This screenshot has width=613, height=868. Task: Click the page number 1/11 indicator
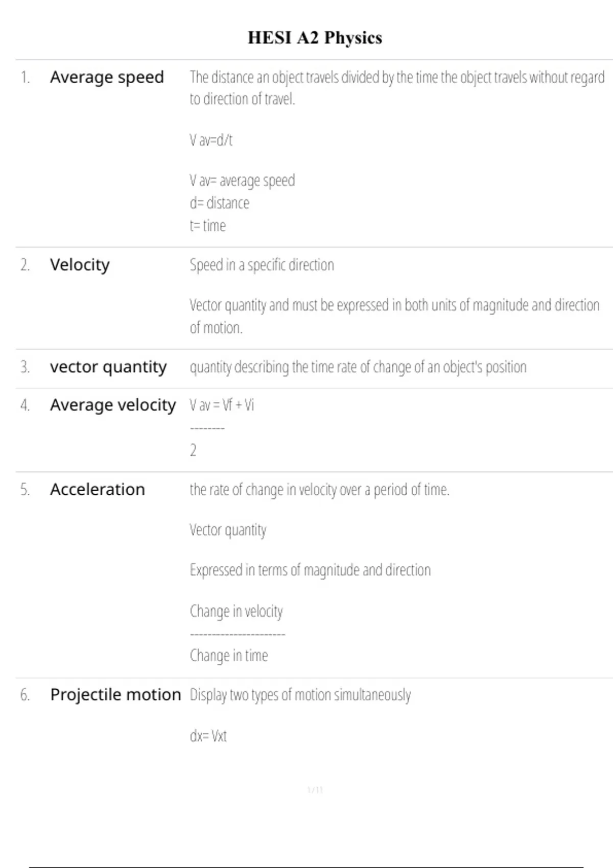click(315, 790)
